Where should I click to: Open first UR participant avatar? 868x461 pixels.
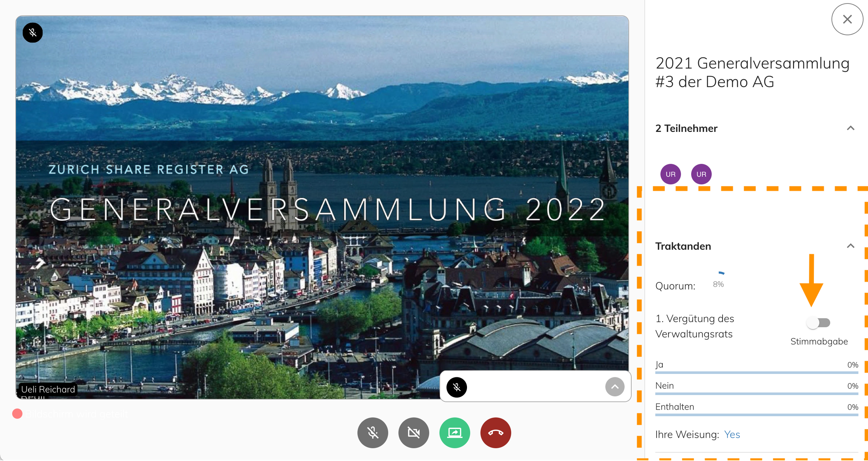click(670, 174)
